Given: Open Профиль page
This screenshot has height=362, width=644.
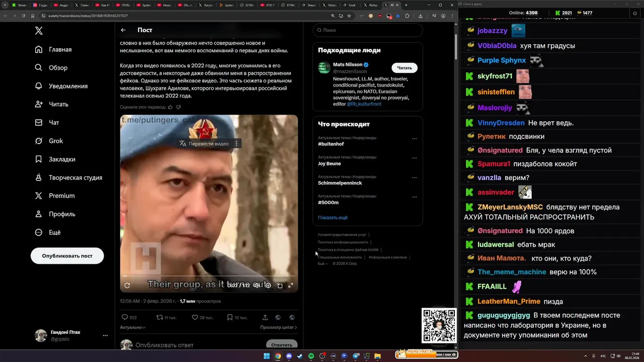Looking at the screenshot, I should pos(55,214).
